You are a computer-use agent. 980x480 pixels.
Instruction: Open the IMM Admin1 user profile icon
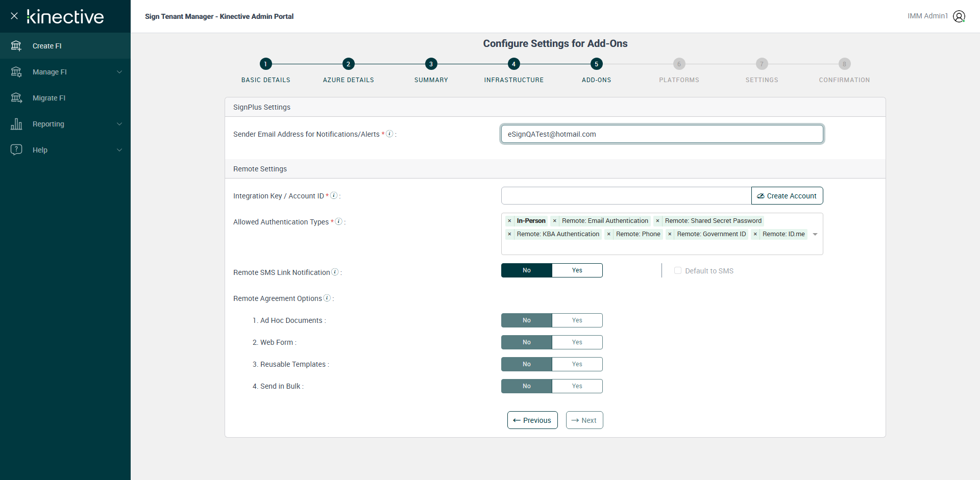pyautogui.click(x=959, y=16)
